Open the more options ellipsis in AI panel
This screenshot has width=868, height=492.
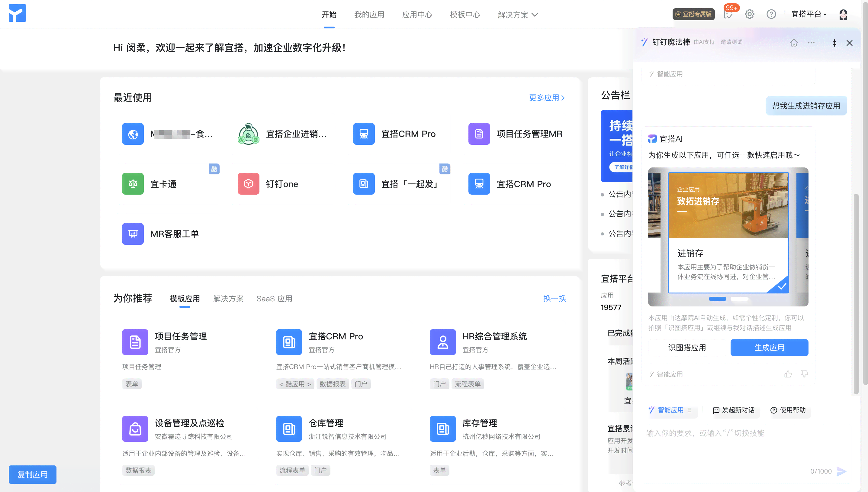811,43
